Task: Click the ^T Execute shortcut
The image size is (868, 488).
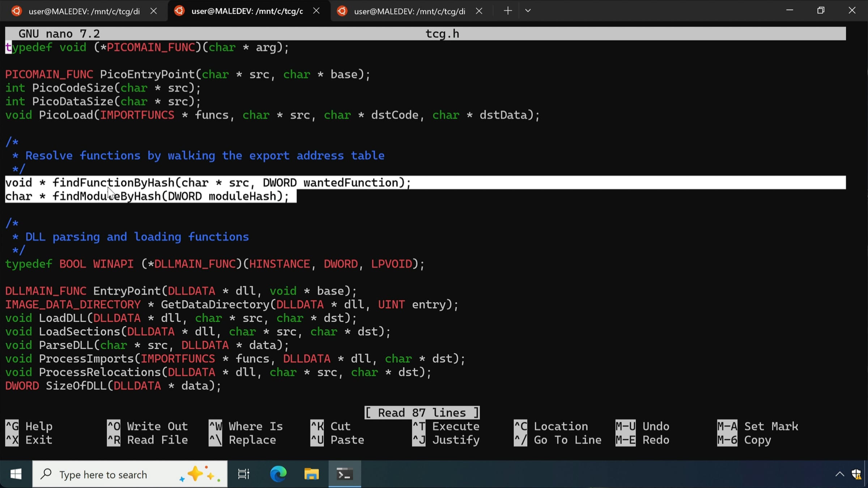Action: (446, 426)
